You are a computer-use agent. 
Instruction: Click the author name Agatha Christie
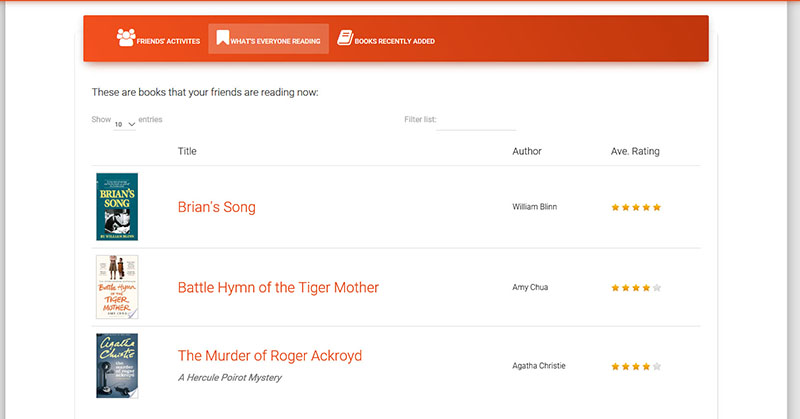(539, 366)
